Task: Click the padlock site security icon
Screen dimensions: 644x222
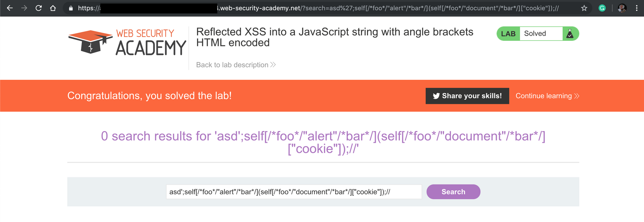Action: (71, 8)
